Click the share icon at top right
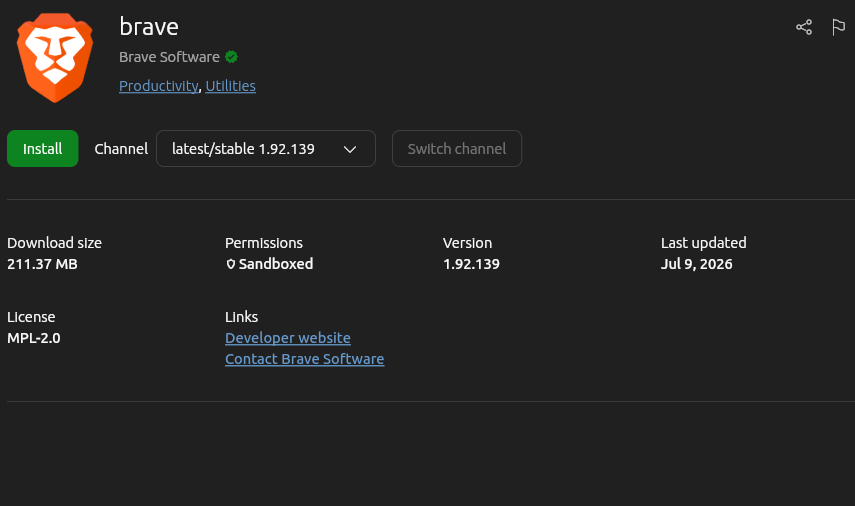The height and width of the screenshot is (506, 855). [804, 27]
